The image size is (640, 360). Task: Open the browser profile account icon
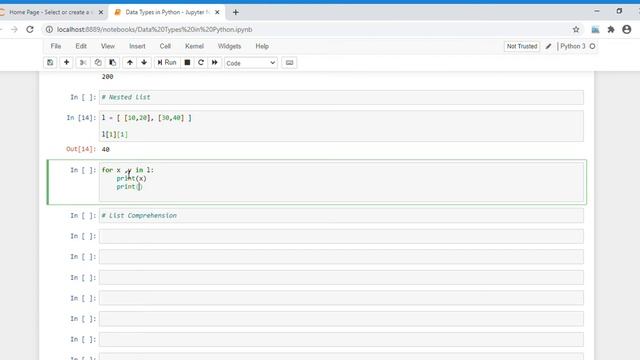pos(627,29)
